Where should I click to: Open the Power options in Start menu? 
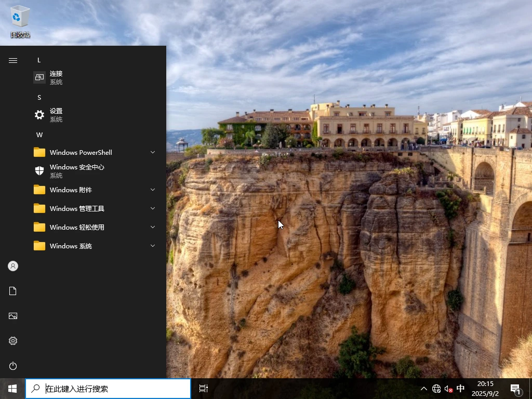12,366
